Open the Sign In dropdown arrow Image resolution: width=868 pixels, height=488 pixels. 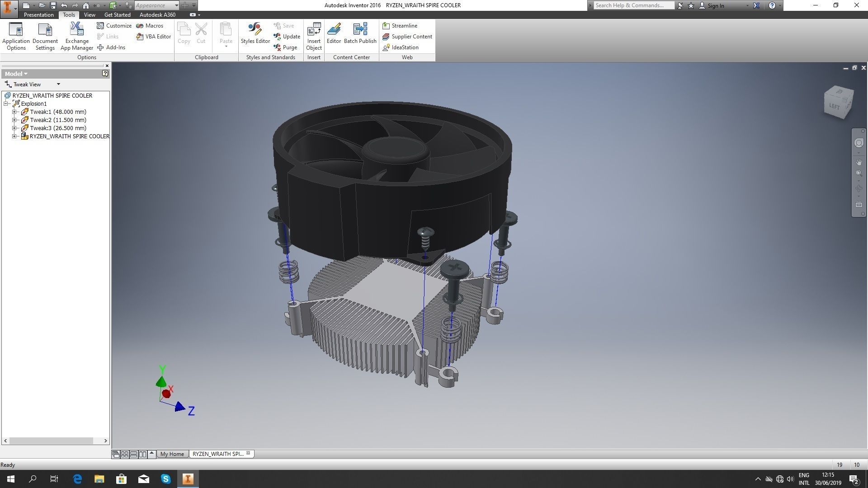747,5
